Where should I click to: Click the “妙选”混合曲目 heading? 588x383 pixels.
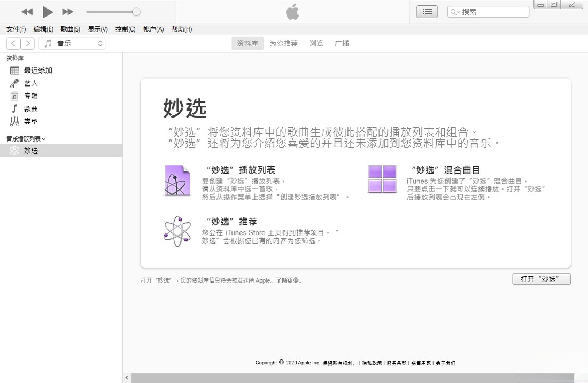446,170
